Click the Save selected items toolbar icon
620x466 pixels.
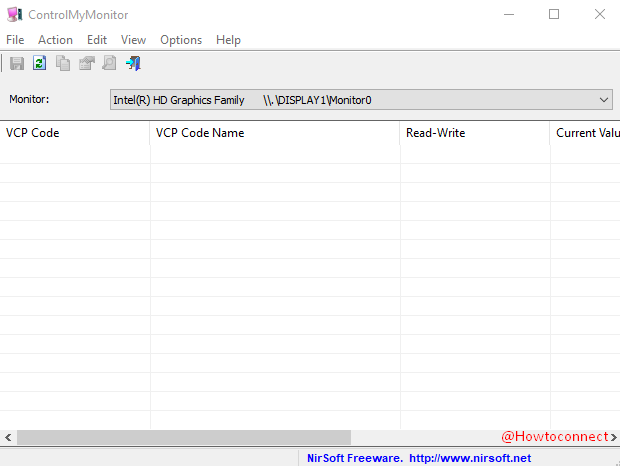pos(17,63)
